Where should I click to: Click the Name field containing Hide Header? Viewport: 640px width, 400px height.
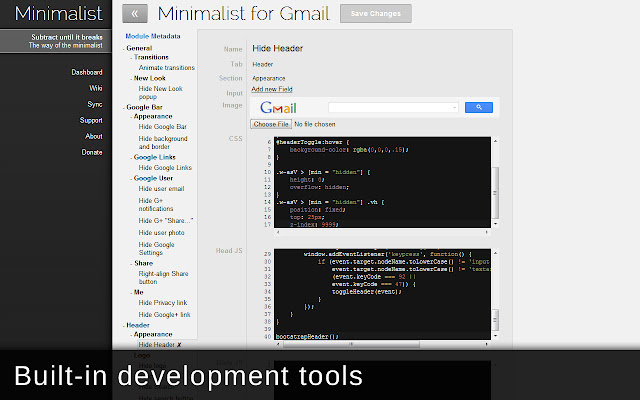(370, 48)
